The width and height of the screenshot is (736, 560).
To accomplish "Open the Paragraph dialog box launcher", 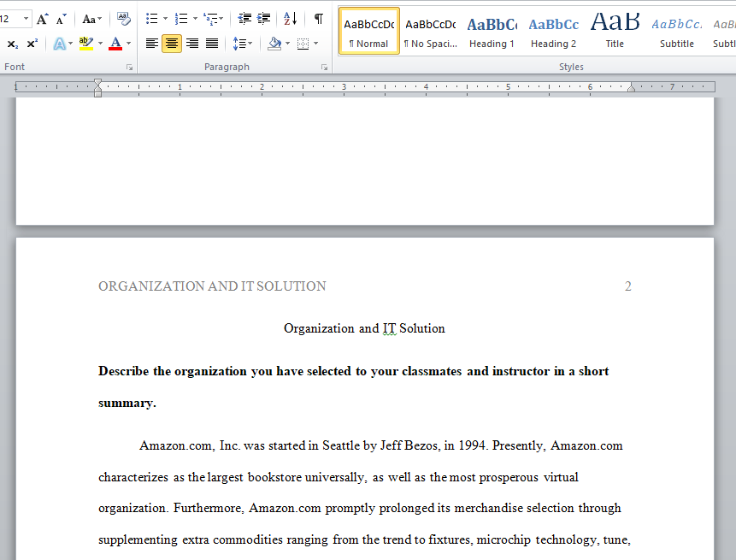I will (324, 68).
